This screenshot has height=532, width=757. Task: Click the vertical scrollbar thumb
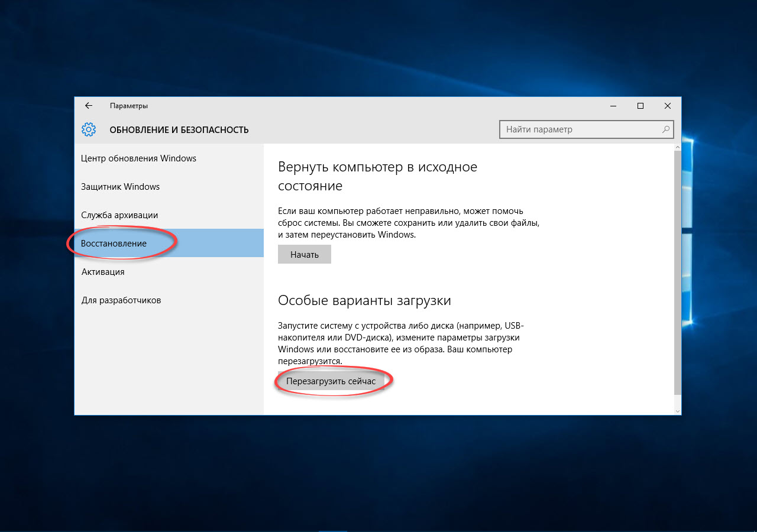coord(677,272)
